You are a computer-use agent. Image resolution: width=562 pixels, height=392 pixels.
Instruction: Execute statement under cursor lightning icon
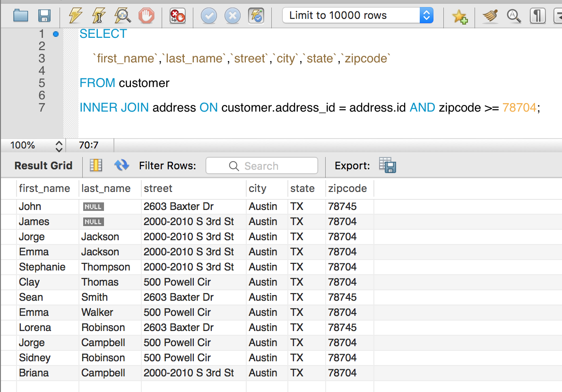pyautogui.click(x=99, y=16)
